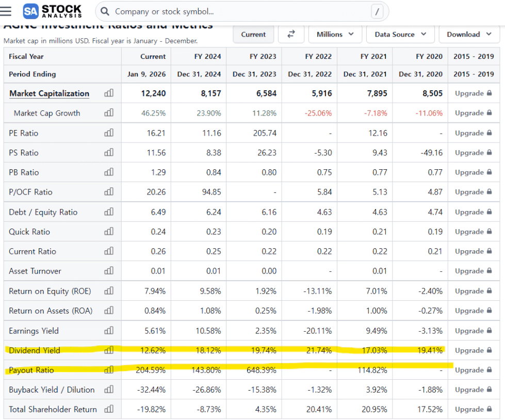Click the 2015 - 2019 column header
Image resolution: width=505 pixels, height=420 pixels.
pos(474,56)
